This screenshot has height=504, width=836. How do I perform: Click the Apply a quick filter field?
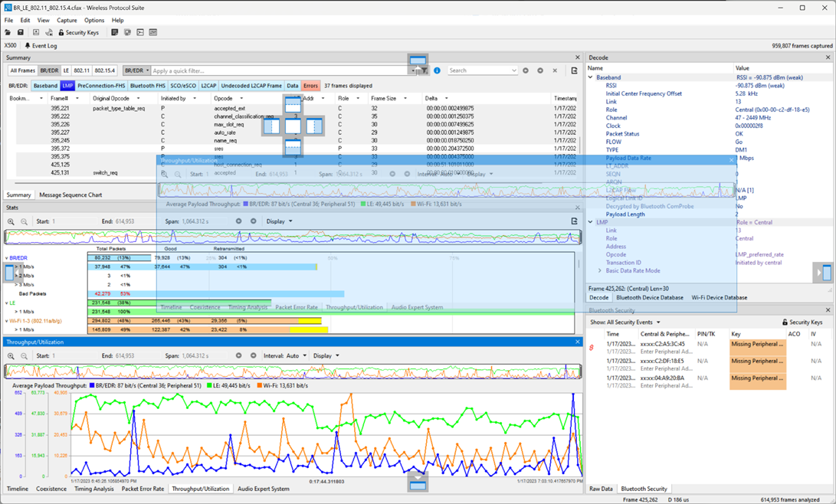coord(279,70)
